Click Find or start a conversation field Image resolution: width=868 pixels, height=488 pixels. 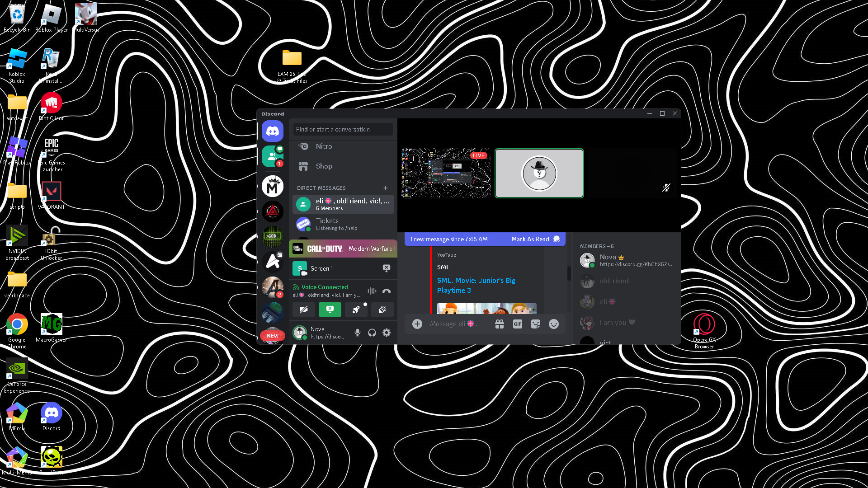[343, 130]
